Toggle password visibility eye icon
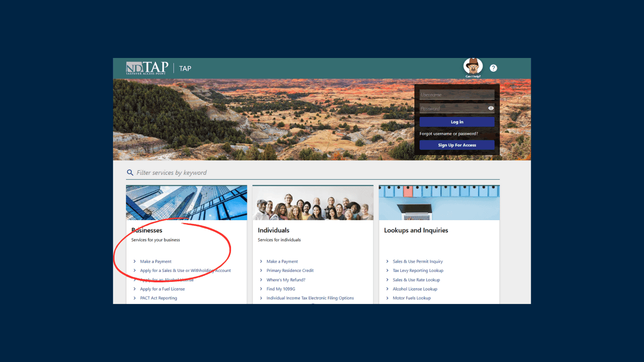This screenshot has width=644, height=362. pos(491,108)
